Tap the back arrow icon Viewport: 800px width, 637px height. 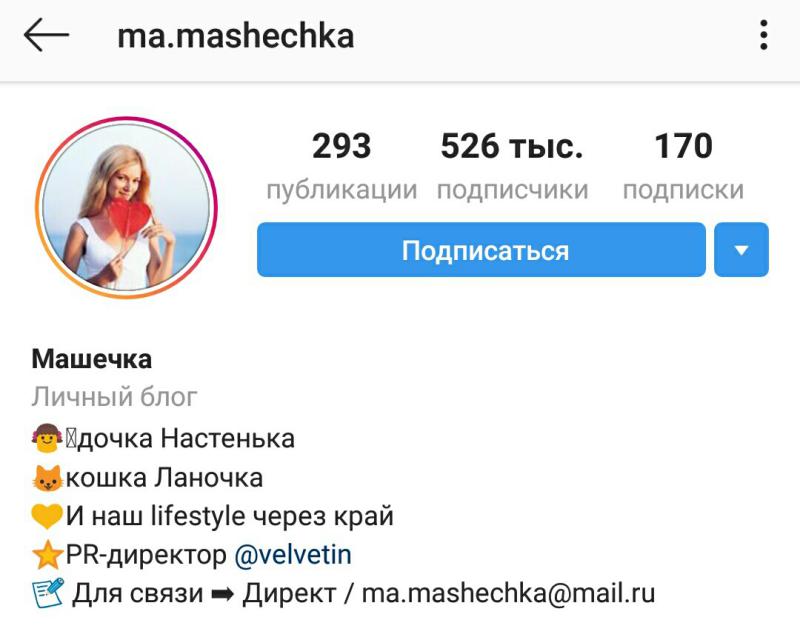tap(46, 35)
